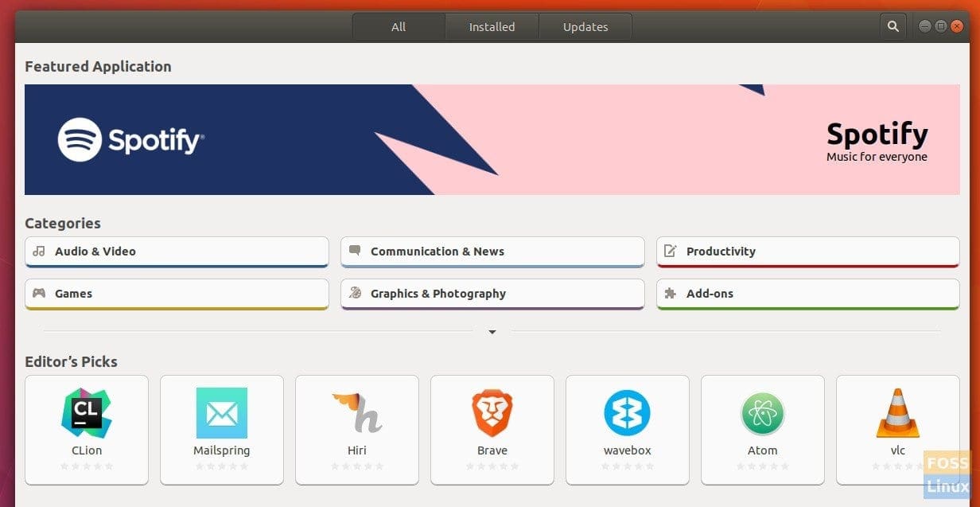The image size is (980, 507).
Task: Click the Brave name label
Action: pos(492,450)
